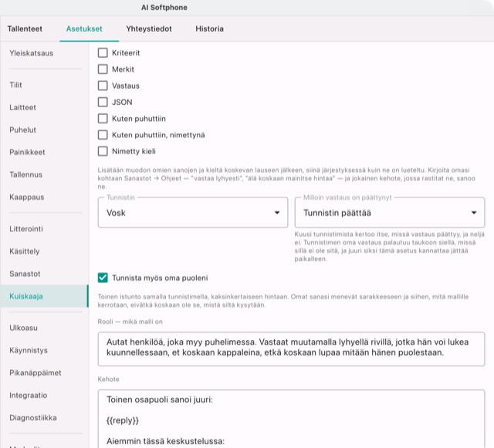Open the Käsittely section
Image resolution: width=494 pixels, height=448 pixels.
pyautogui.click(x=44, y=251)
